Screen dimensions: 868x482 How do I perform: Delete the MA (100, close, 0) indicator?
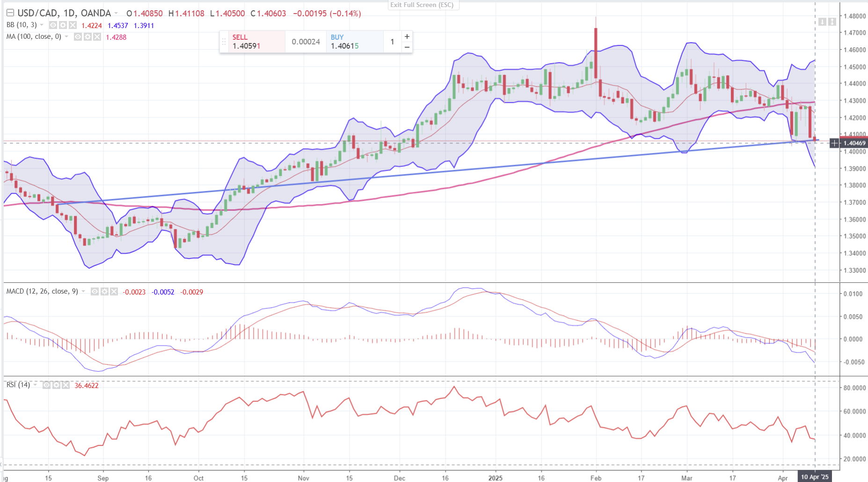click(97, 37)
